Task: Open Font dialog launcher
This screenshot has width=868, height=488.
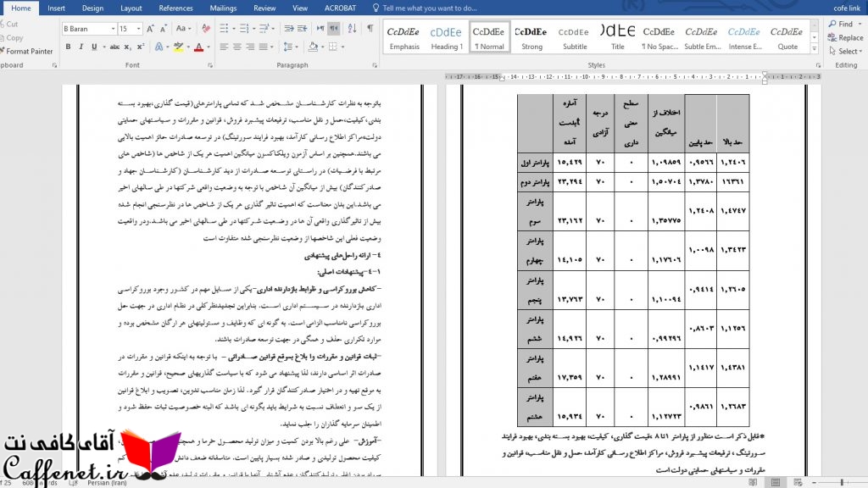Action: pyautogui.click(x=210, y=65)
